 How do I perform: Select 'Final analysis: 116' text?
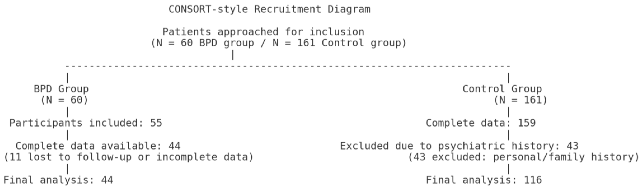(x=484, y=180)
